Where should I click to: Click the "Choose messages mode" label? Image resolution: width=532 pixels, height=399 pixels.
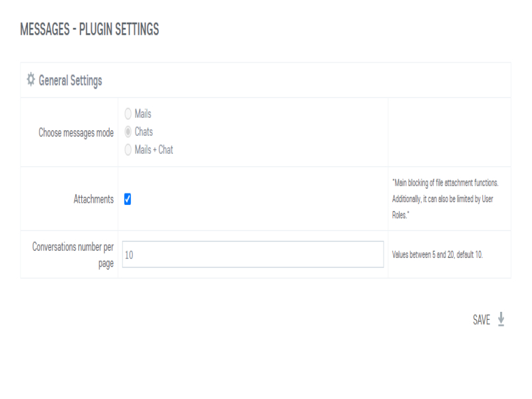click(x=76, y=132)
